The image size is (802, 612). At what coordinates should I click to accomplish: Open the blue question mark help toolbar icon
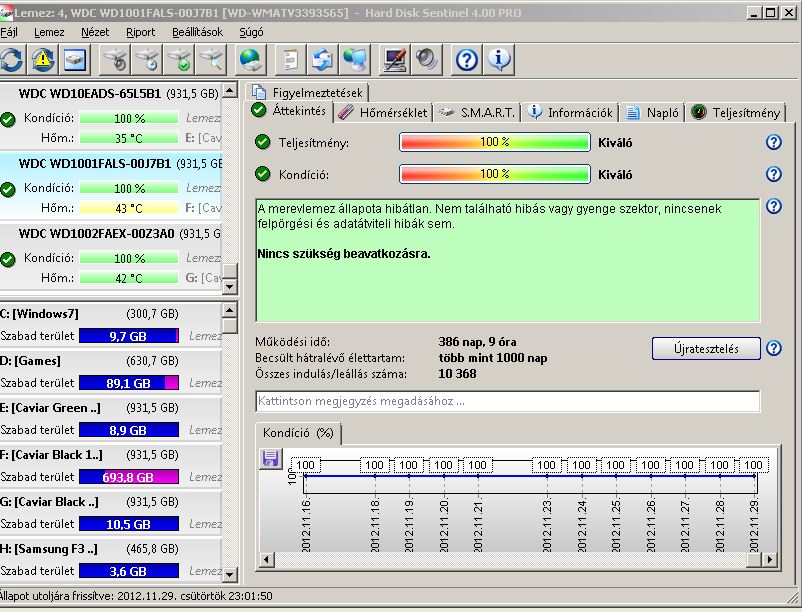467,60
